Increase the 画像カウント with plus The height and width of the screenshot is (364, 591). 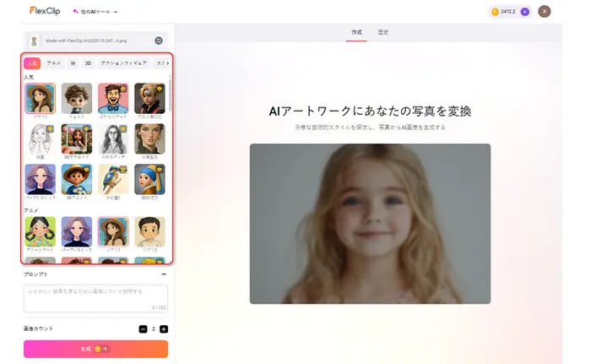(164, 329)
